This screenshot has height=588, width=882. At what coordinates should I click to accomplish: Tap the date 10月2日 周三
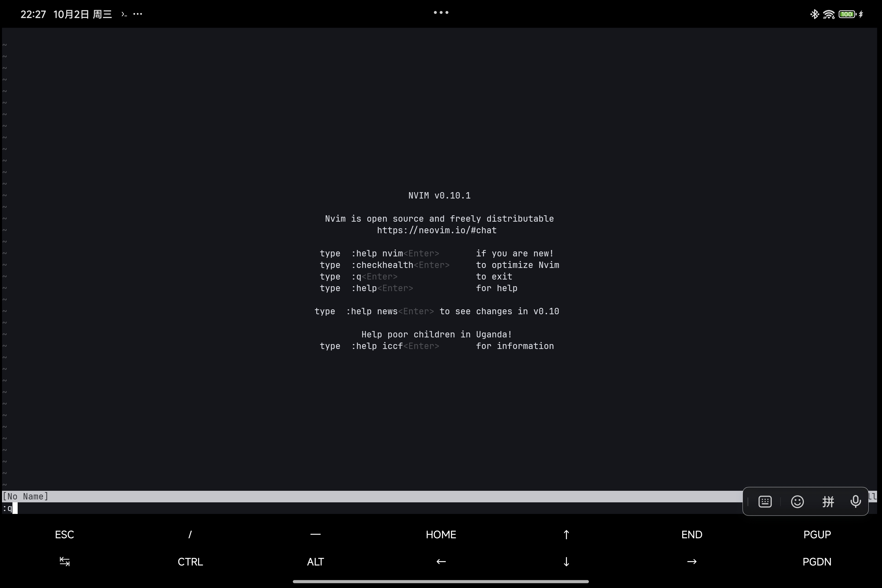click(82, 14)
